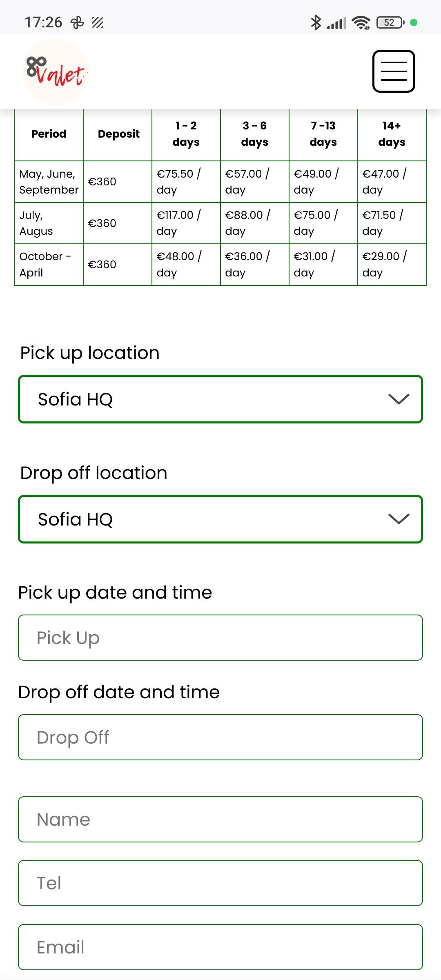Tap the Bluetooth status icon

(x=316, y=22)
